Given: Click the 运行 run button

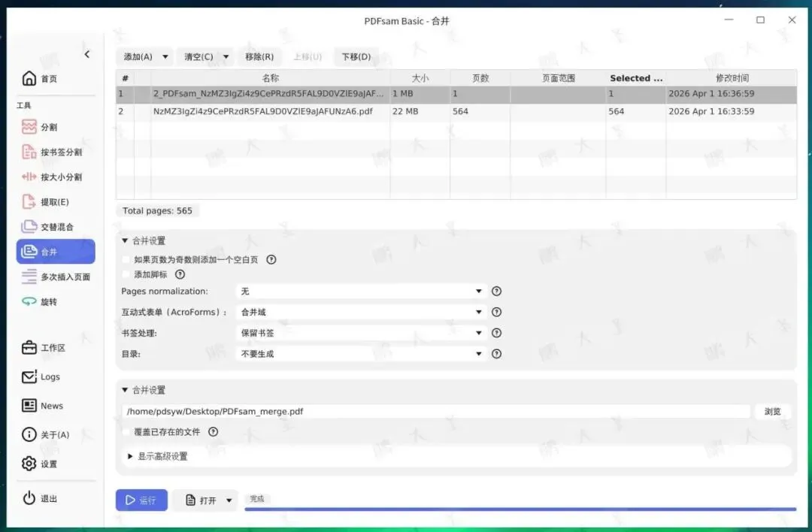Looking at the screenshot, I should 141,500.
